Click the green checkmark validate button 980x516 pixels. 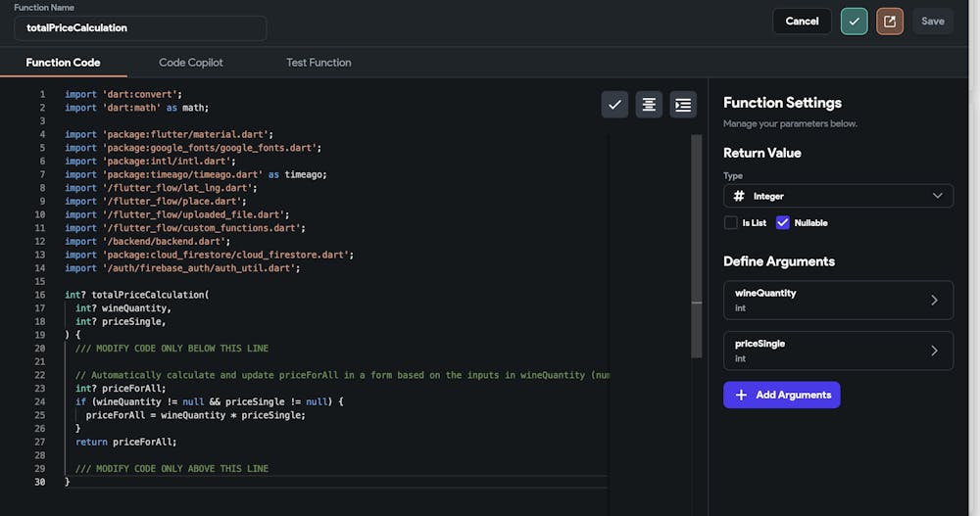click(x=854, y=22)
